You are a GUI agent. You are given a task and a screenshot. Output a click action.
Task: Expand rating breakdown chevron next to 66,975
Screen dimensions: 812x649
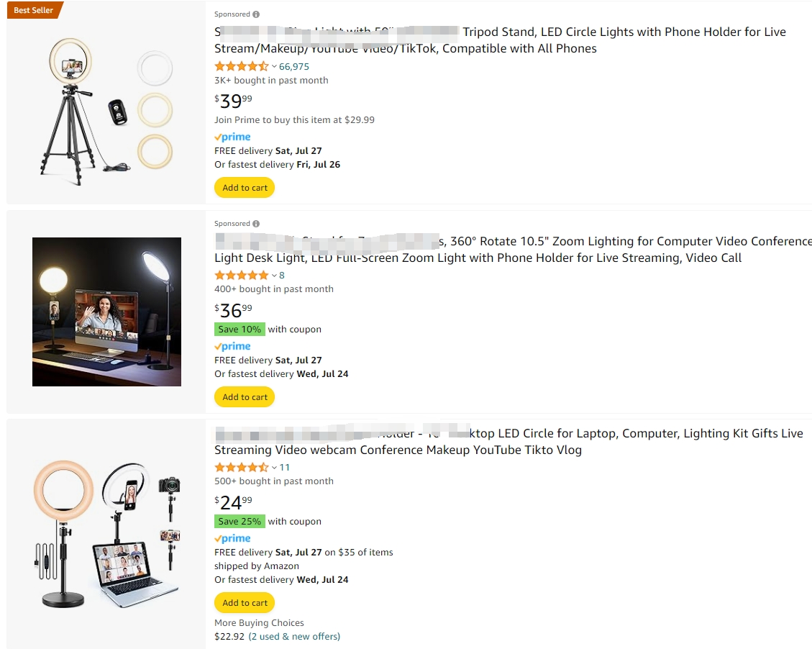tap(274, 67)
